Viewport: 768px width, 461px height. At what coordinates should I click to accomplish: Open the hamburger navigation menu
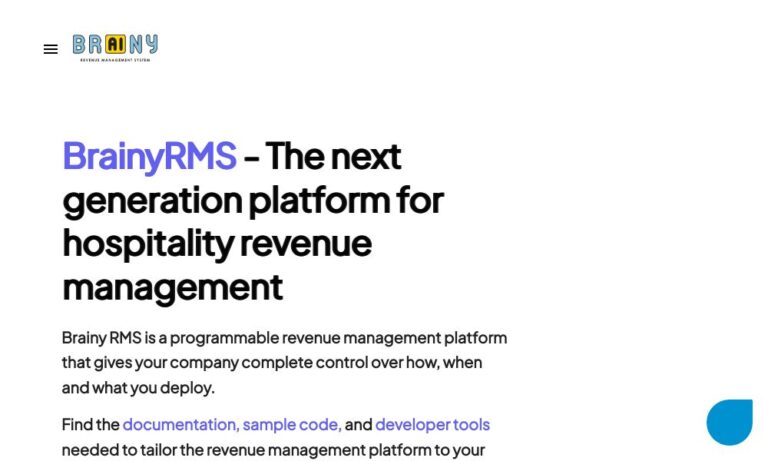(x=50, y=49)
